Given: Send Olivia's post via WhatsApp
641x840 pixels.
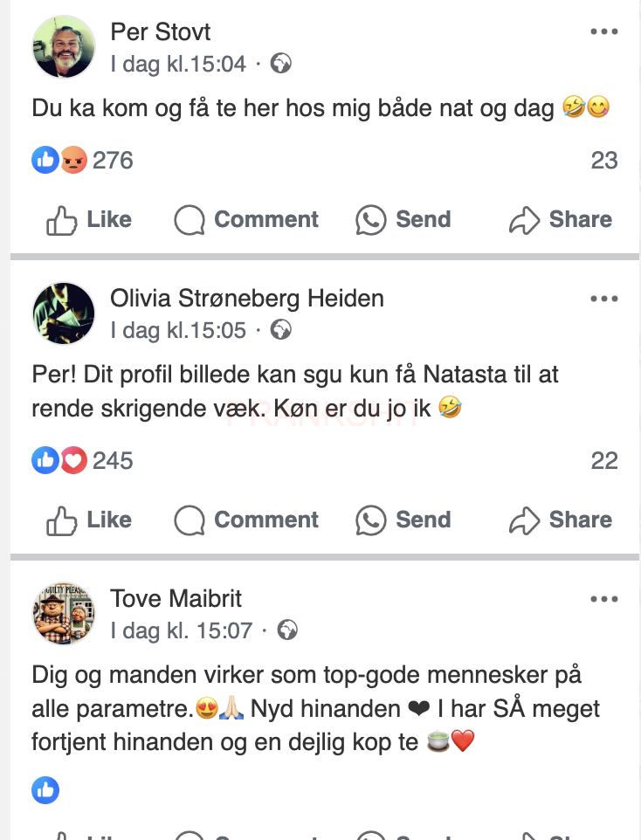Looking at the screenshot, I should click(x=403, y=520).
